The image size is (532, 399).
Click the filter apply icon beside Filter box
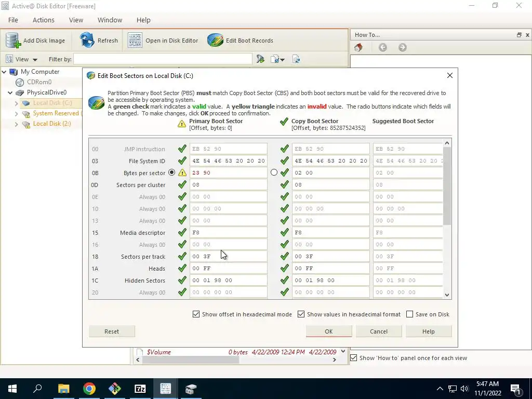(260, 59)
